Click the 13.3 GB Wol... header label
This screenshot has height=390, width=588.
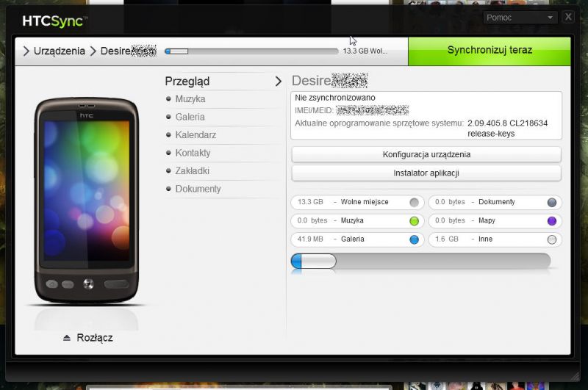[x=365, y=51]
